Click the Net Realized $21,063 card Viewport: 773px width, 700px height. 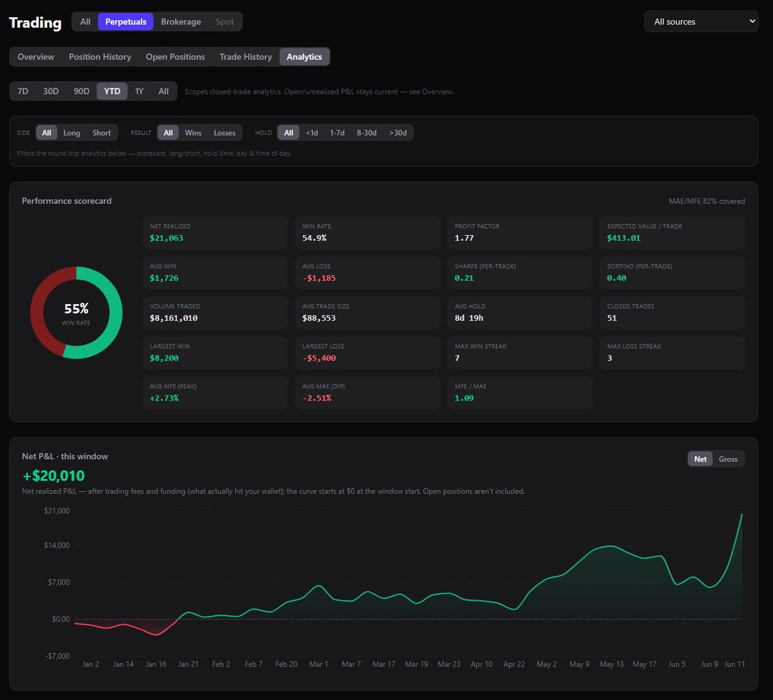pyautogui.click(x=215, y=232)
